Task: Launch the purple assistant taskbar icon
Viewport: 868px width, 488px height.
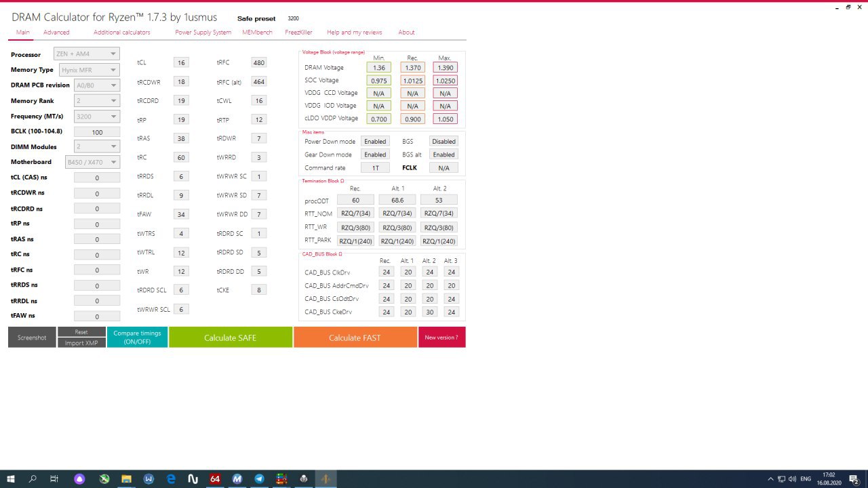Action: click(80, 479)
